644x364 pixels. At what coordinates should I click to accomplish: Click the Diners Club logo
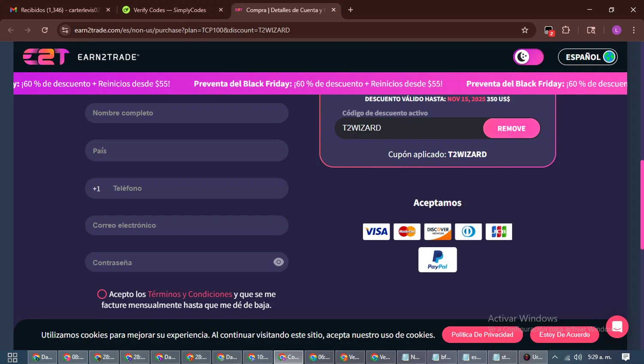[x=468, y=232]
